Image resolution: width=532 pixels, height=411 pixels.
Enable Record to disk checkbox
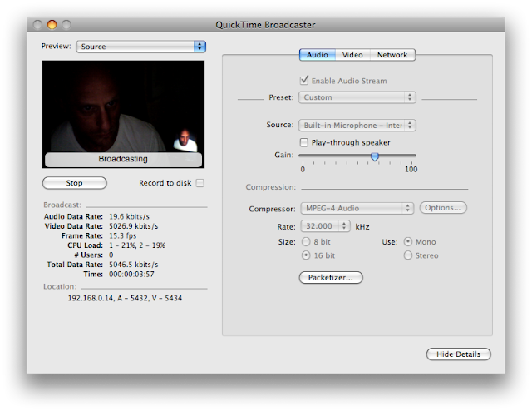tap(200, 183)
